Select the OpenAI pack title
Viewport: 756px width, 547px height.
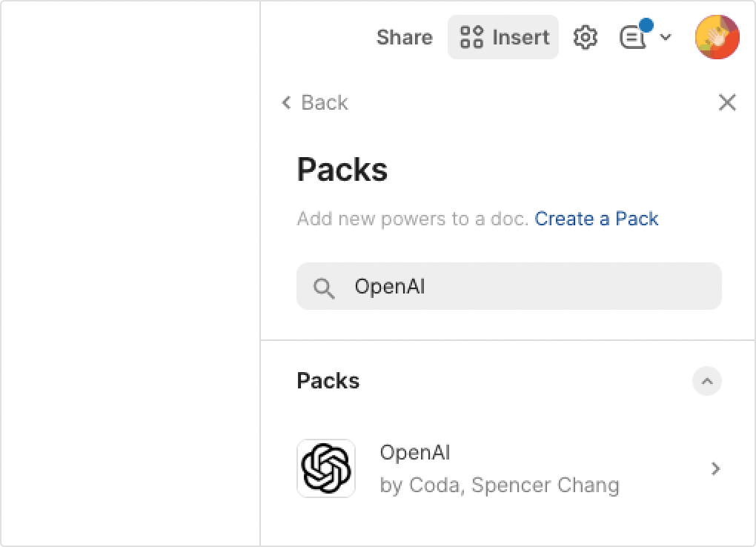click(414, 452)
